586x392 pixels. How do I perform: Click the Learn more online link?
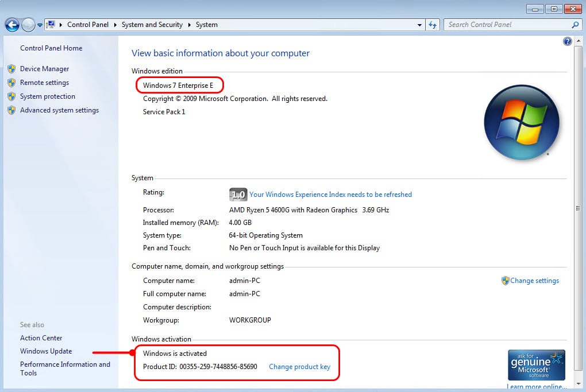tap(537, 387)
